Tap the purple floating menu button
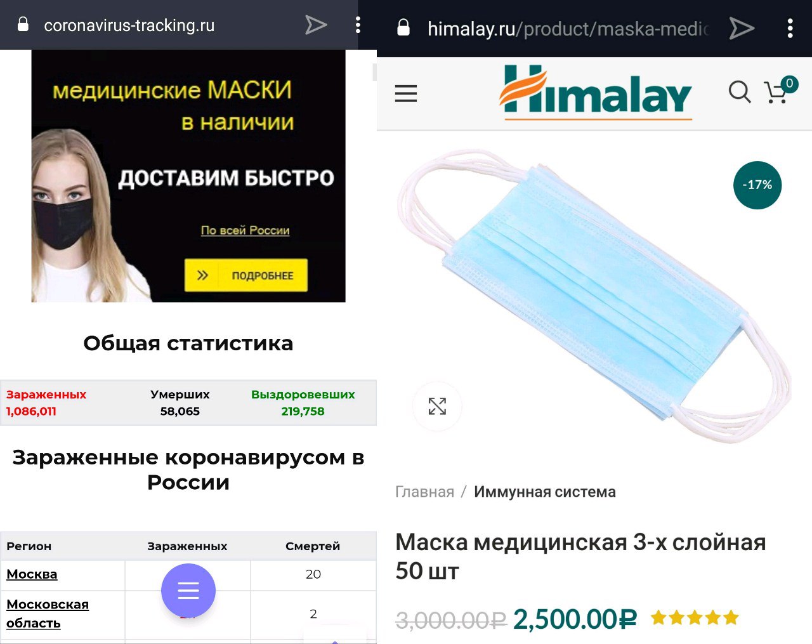The height and width of the screenshot is (644, 812). click(x=188, y=590)
